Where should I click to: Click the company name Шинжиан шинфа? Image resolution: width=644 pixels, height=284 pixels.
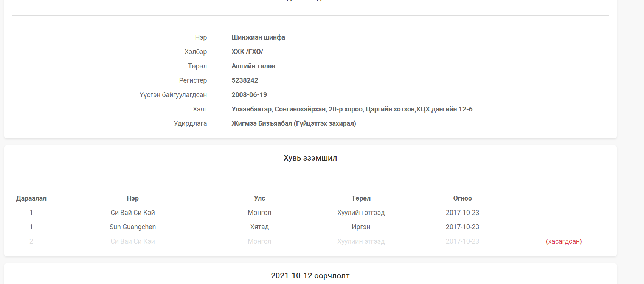click(x=258, y=37)
